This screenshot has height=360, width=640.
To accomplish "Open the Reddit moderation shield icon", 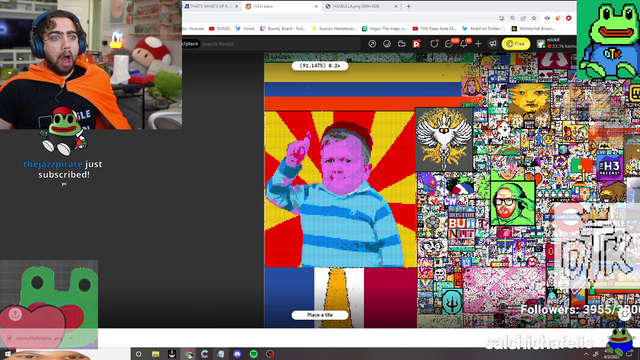I will 434,44.
